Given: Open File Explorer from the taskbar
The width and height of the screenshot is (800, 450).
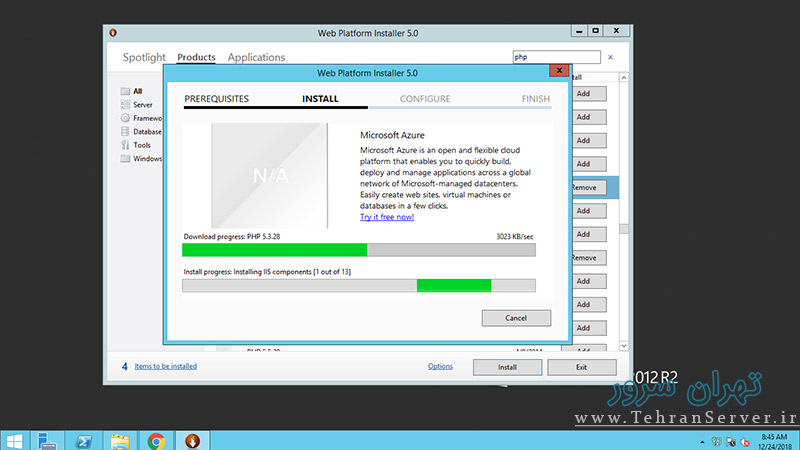Looking at the screenshot, I should pos(120,440).
